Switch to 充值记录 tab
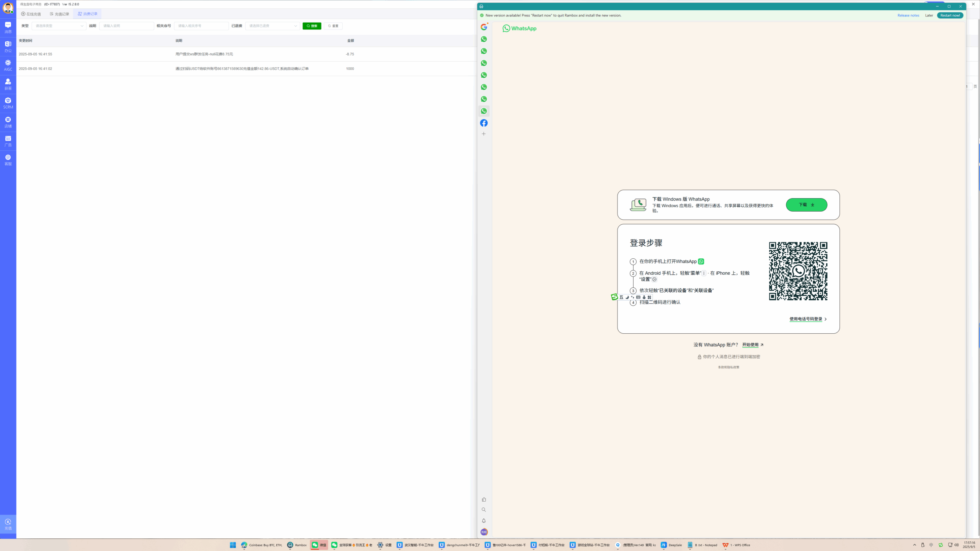Image resolution: width=980 pixels, height=551 pixels. [x=59, y=14]
